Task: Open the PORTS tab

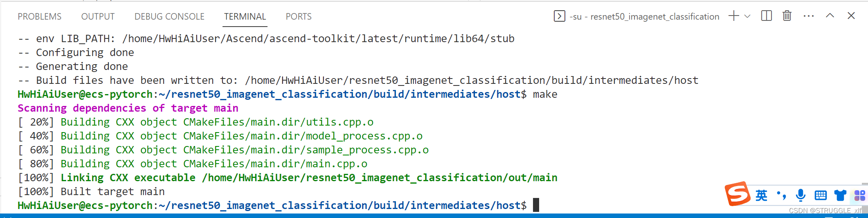Action: point(299,16)
